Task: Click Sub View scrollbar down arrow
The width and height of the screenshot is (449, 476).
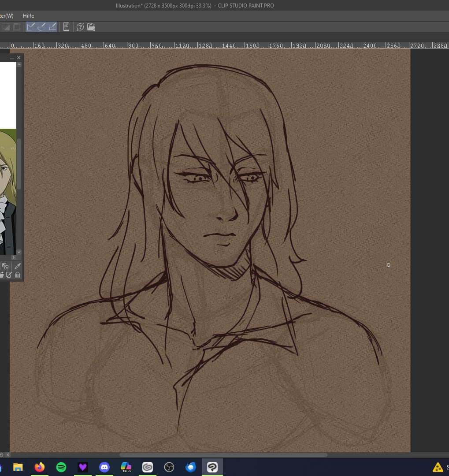Action: coord(19,252)
